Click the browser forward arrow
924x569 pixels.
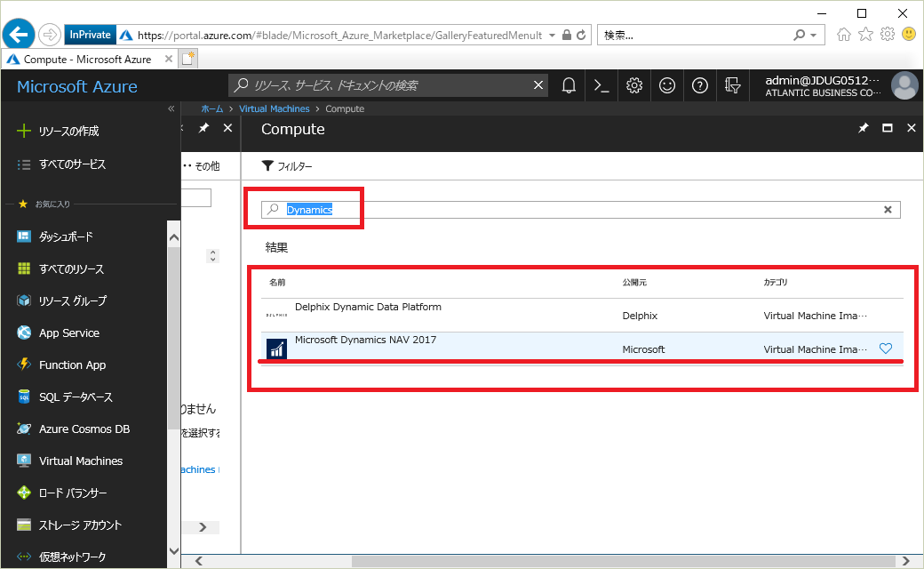point(50,35)
